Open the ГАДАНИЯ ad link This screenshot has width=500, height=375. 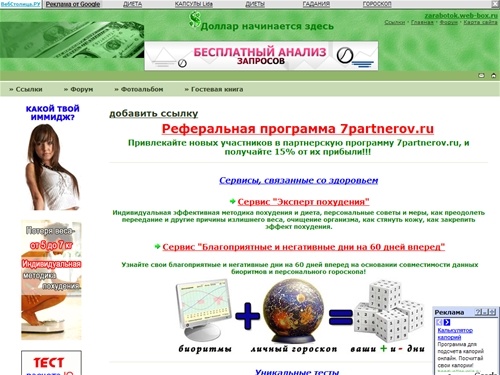pyautogui.click(x=316, y=4)
